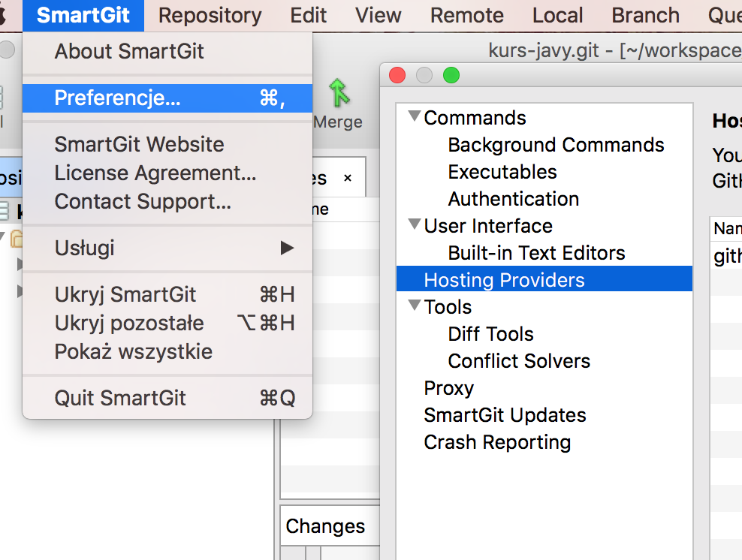Open the SmartGit application menu
The image size is (742, 560).
[x=83, y=16]
